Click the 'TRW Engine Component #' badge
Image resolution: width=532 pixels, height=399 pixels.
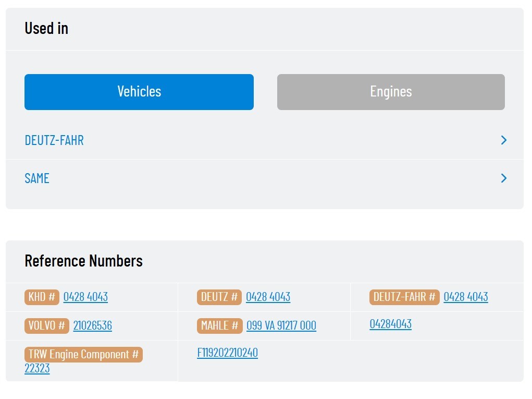[83, 355]
